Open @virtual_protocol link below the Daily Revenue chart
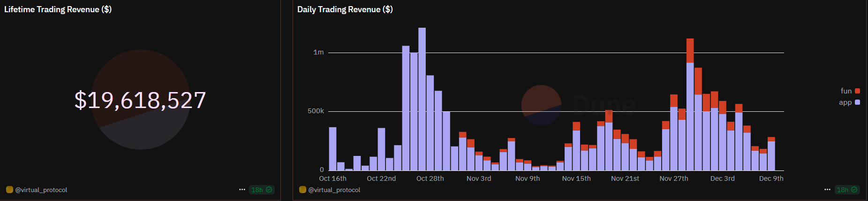868x201 pixels. (x=334, y=190)
